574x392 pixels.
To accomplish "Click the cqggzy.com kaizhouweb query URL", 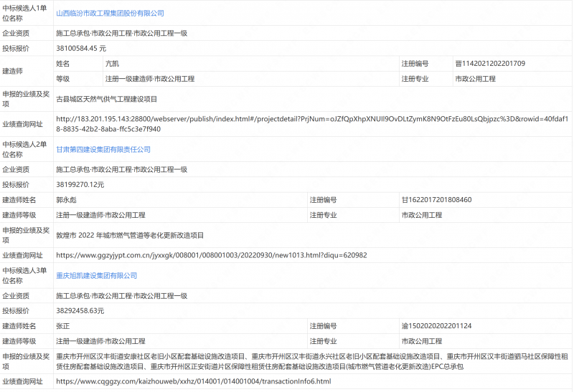I will pos(194,381).
